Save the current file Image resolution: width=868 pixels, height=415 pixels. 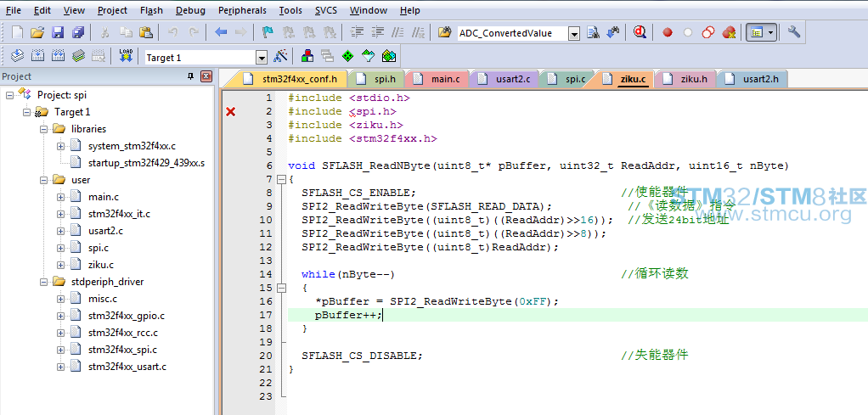click(x=58, y=32)
